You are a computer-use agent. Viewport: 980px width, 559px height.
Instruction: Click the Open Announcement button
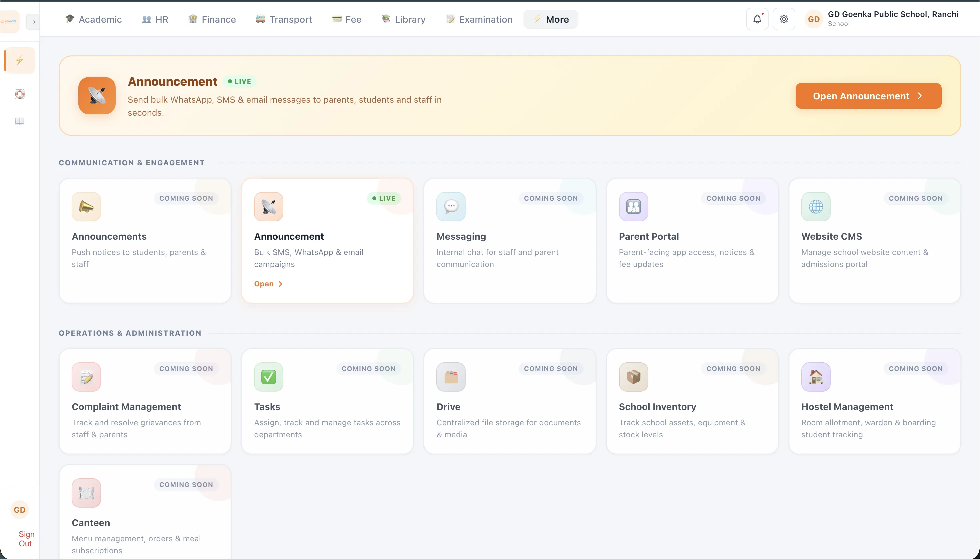pos(868,96)
